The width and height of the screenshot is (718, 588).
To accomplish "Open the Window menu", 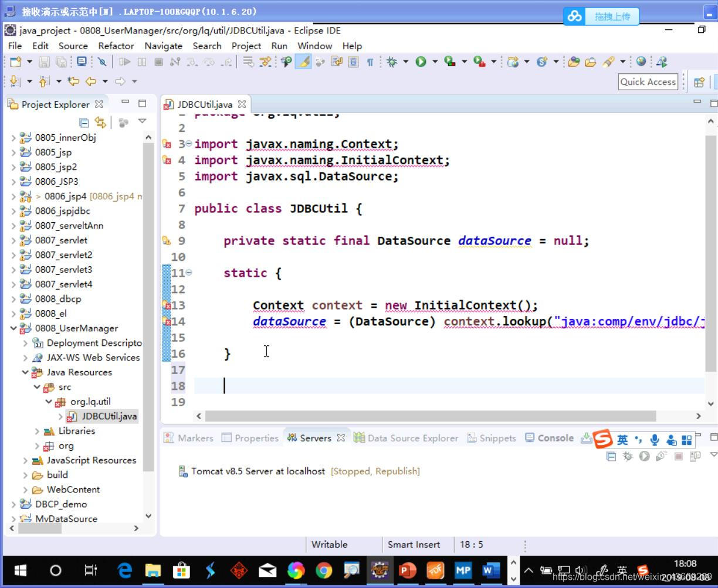I will point(314,46).
